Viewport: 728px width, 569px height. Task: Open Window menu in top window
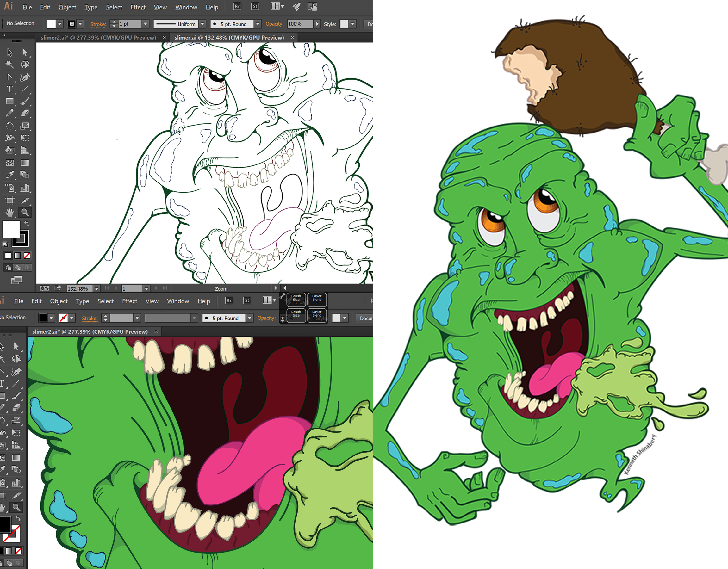pos(186,7)
